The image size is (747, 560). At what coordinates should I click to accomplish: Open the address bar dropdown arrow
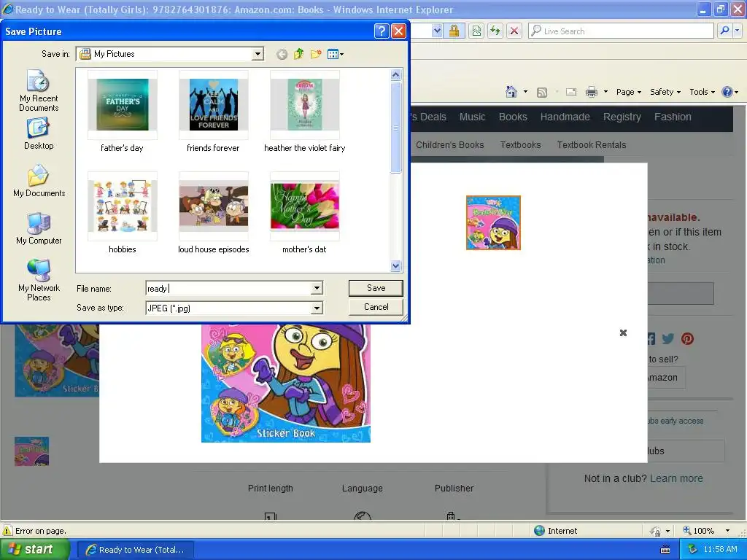tap(437, 31)
